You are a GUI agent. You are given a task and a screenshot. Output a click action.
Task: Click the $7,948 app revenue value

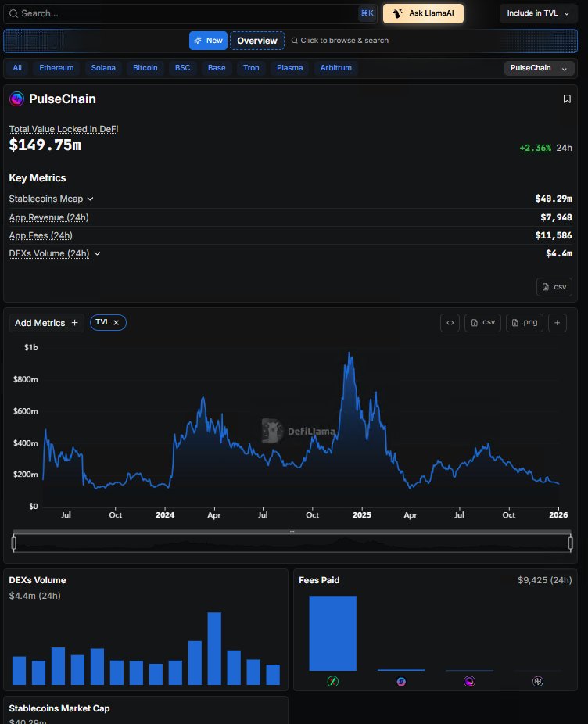[x=556, y=217]
